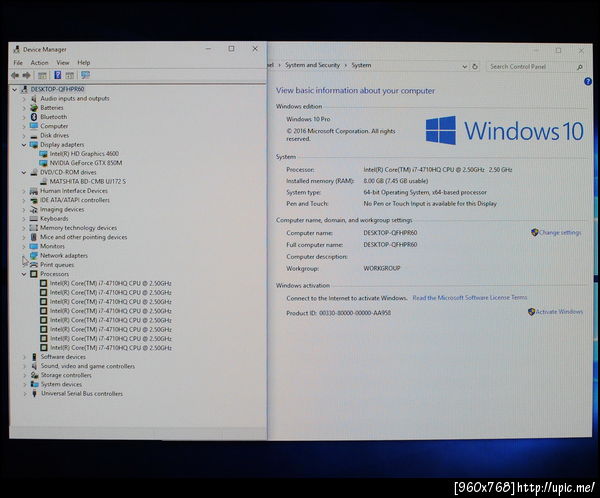Select the Monitors category icon
600x498 pixels.
[34, 247]
